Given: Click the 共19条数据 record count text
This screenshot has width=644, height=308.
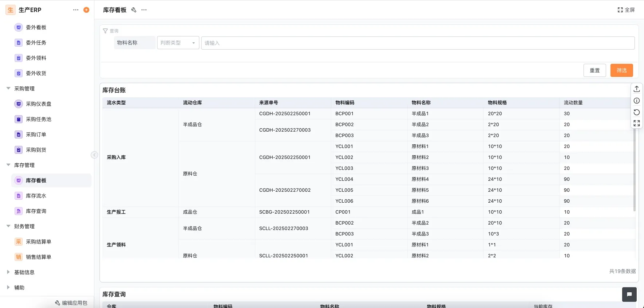Looking at the screenshot, I should 622,271.
